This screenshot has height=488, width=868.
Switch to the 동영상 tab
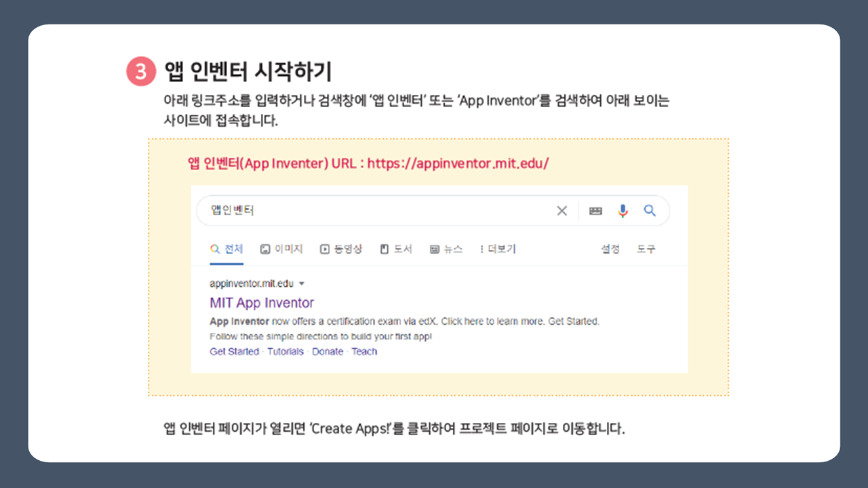tap(341, 249)
